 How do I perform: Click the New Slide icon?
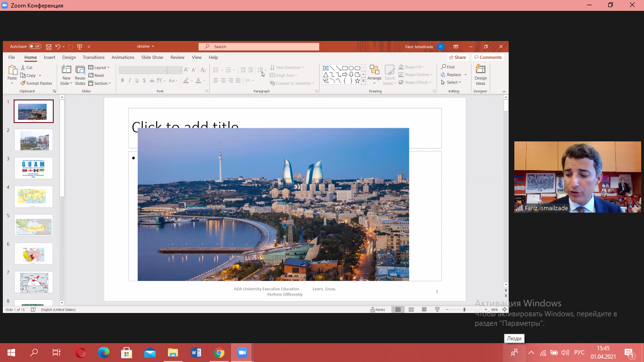point(66,70)
